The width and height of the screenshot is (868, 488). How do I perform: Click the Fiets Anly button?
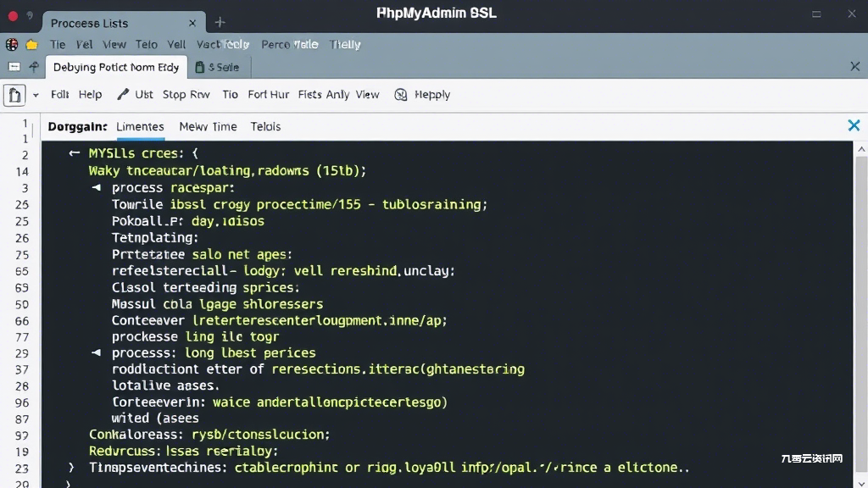click(x=324, y=95)
